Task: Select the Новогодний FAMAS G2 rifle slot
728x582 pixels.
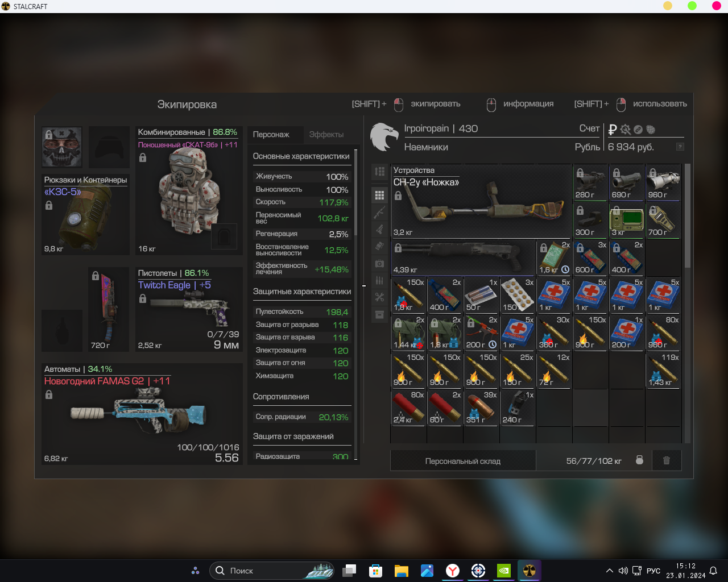Action: (x=142, y=414)
